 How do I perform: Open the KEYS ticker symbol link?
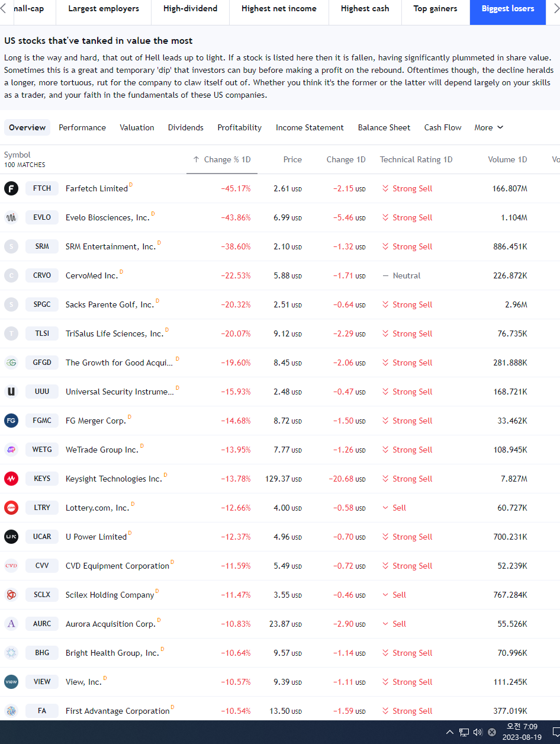click(x=42, y=479)
